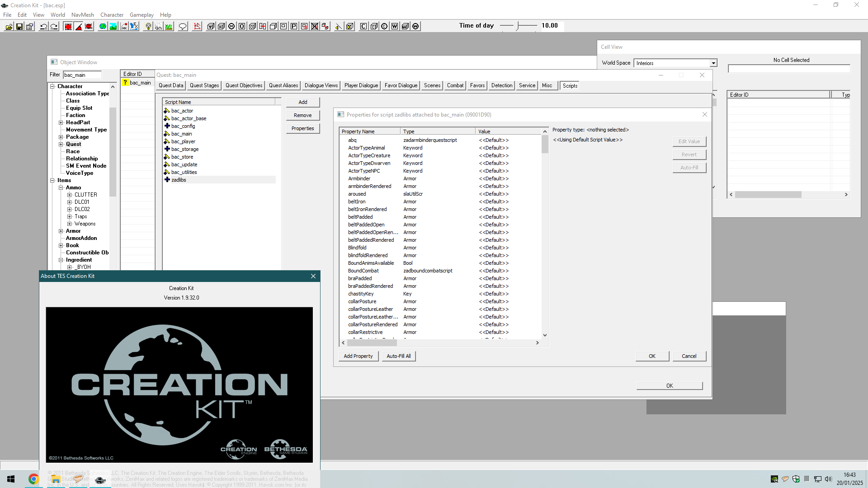The height and width of the screenshot is (488, 868).
Task: Click the circled W toolbar icon
Action: pos(415,27)
